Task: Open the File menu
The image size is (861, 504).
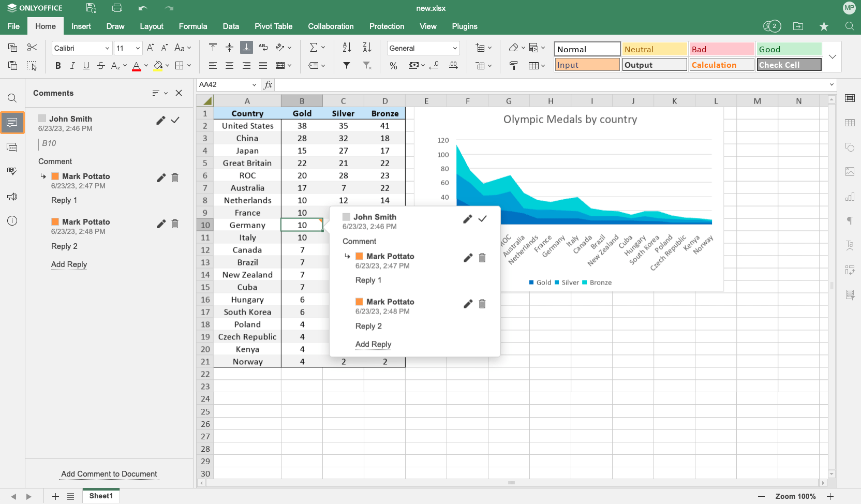Action: 13,26
